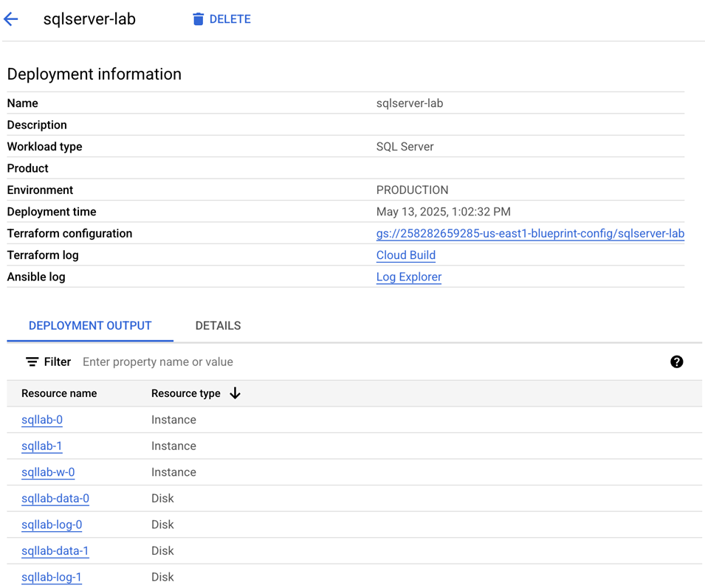Click the help question mark icon
This screenshot has height=588, width=705.
pyautogui.click(x=677, y=362)
